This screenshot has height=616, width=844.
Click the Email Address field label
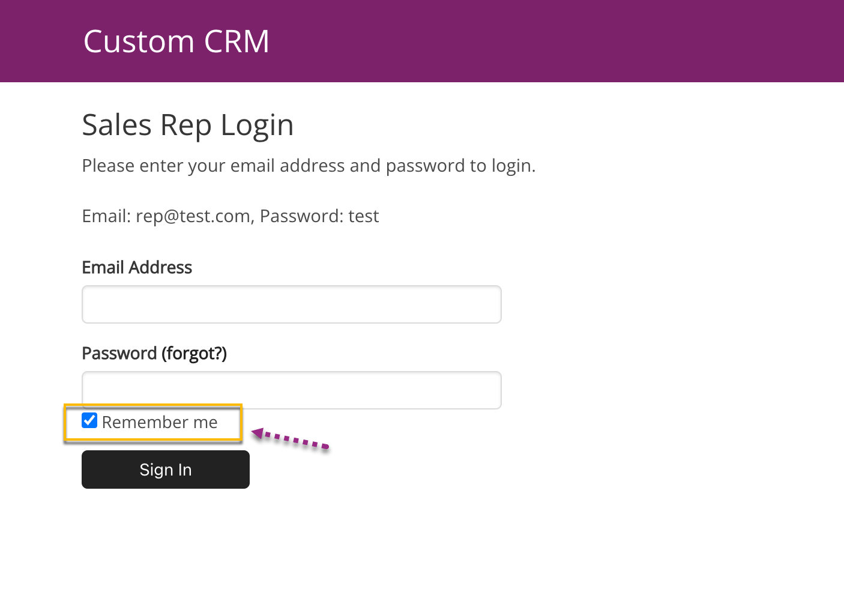pos(137,268)
